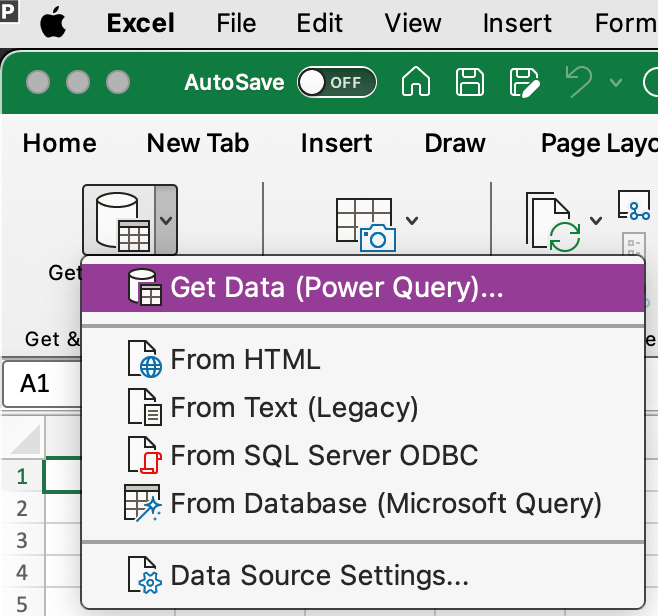Screen dimensions: 658x616
Task: Open the Apple menu
Action: [x=53, y=23]
